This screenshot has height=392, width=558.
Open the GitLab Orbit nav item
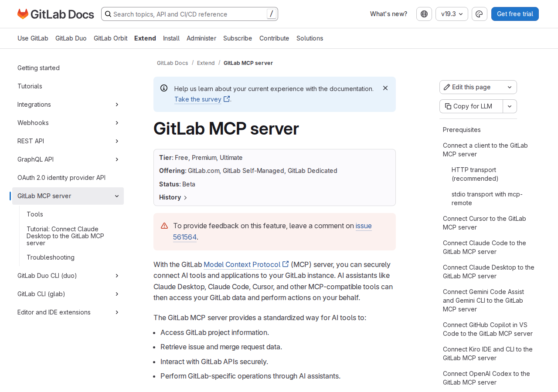tap(111, 38)
